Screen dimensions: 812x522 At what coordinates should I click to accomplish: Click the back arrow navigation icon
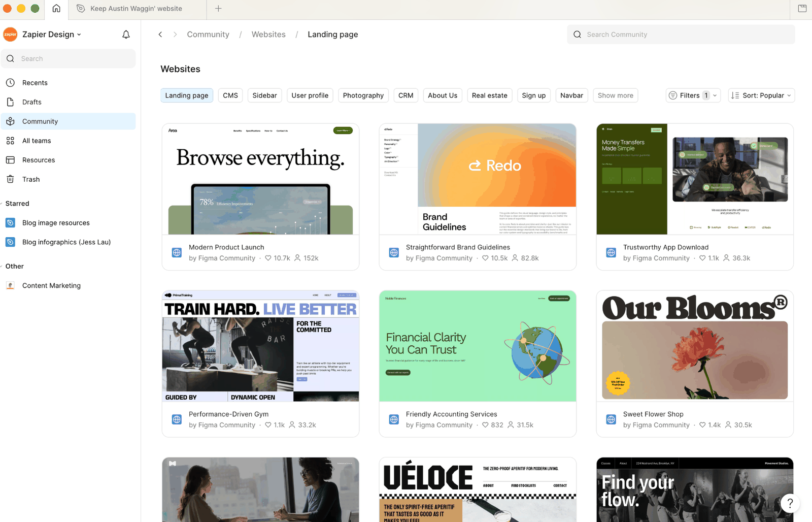[x=160, y=35]
